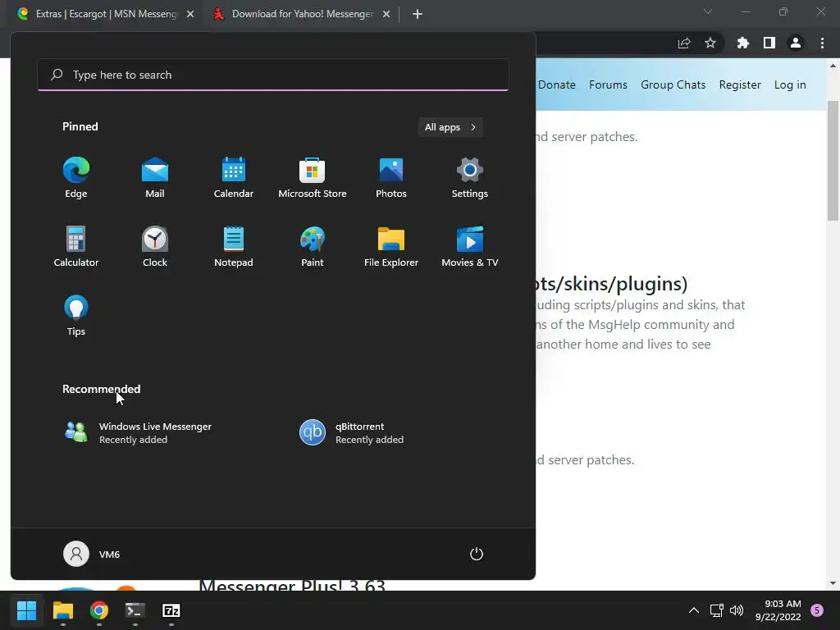Viewport: 840px width, 630px height.
Task: Open the VM6 user account menu
Action: (92, 554)
